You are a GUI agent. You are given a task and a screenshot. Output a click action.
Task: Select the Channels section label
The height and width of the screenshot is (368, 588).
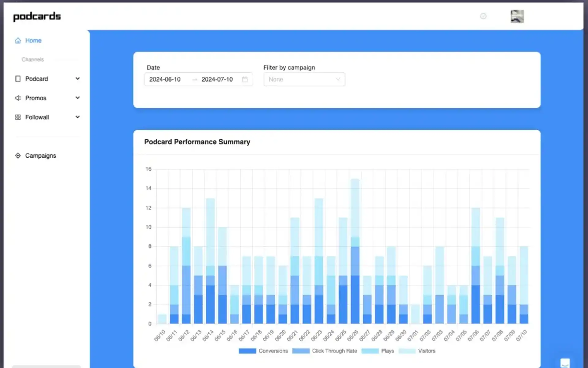tap(32, 59)
